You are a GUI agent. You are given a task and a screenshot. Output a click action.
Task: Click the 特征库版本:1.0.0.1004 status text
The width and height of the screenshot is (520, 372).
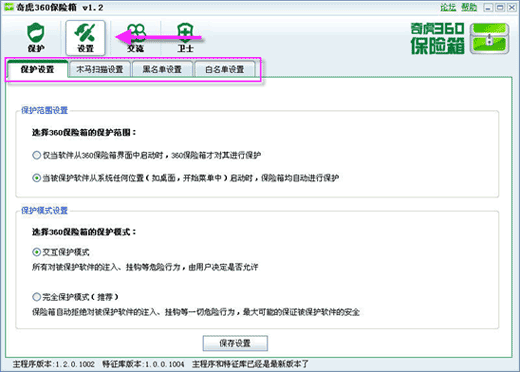click(x=143, y=364)
